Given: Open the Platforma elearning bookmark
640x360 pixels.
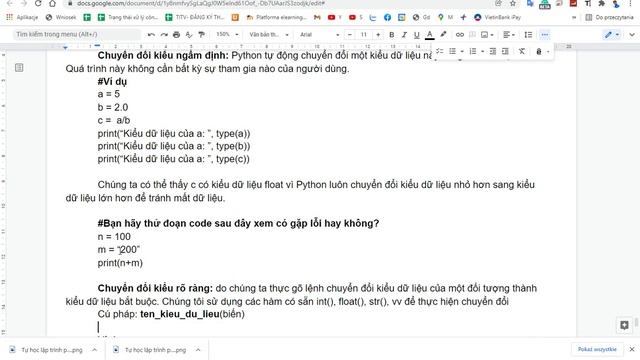Looking at the screenshot, I should [x=277, y=17].
